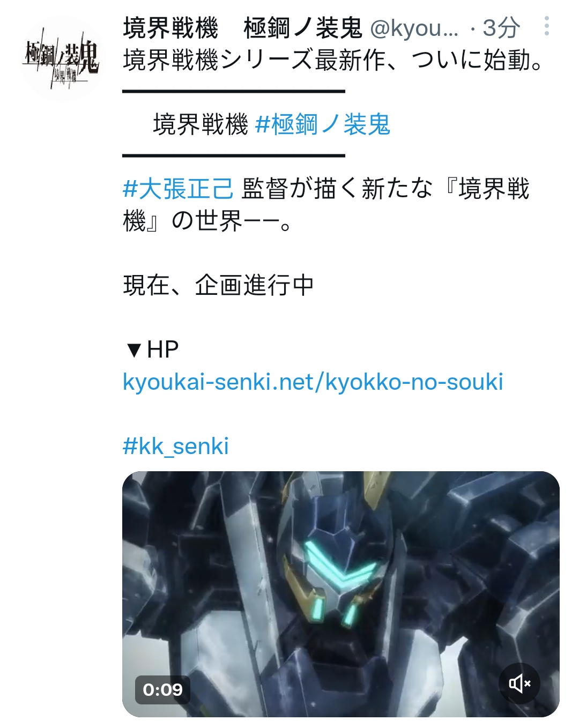Open the kyoukai-senki.net/kyokko-no-souki link

click(x=313, y=382)
